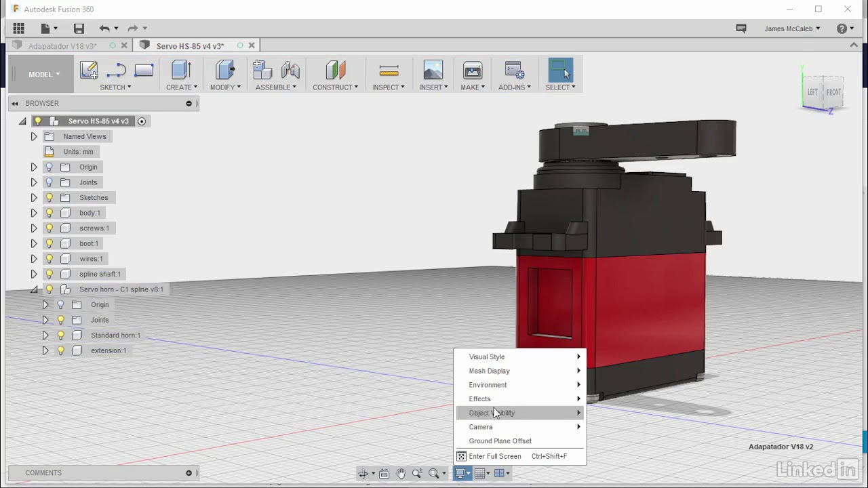Choose the Zoom tool in navigation bar

(417, 473)
